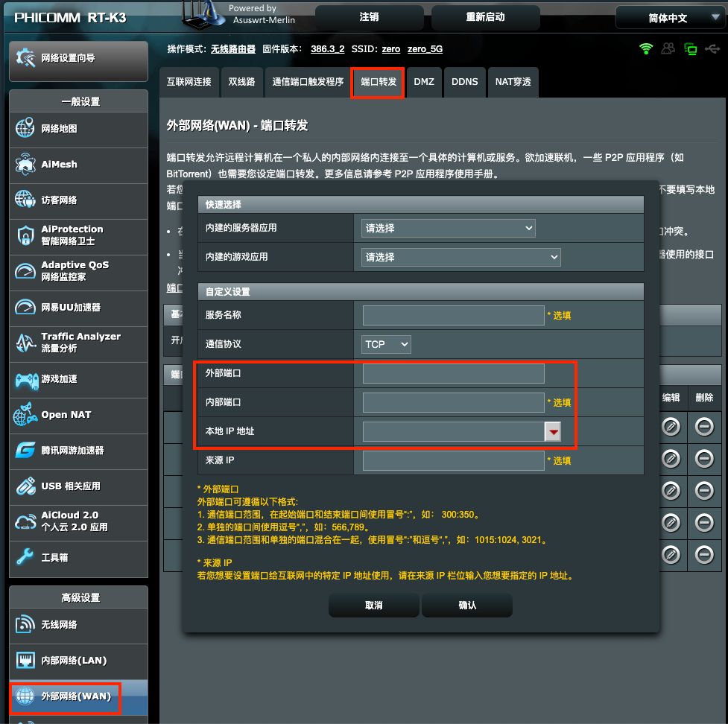The width and height of the screenshot is (728, 724).
Task: Switch to NAT穿透 tab
Action: (513, 82)
